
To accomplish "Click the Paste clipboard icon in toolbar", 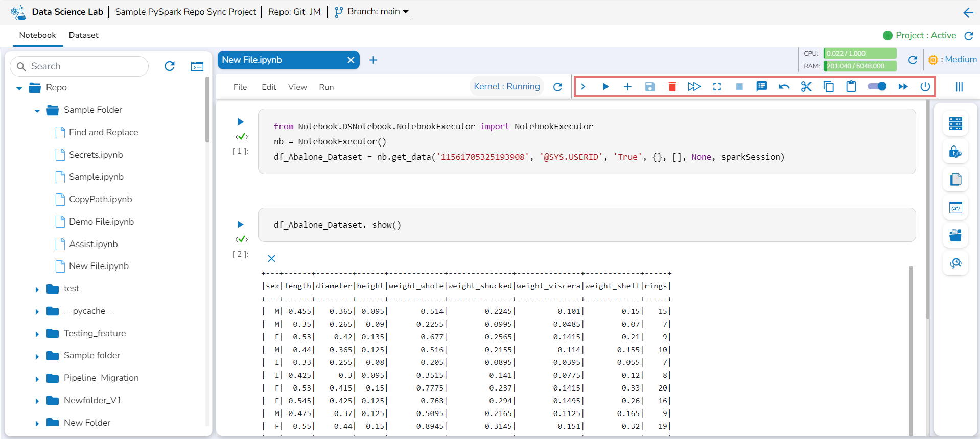I will [x=851, y=87].
